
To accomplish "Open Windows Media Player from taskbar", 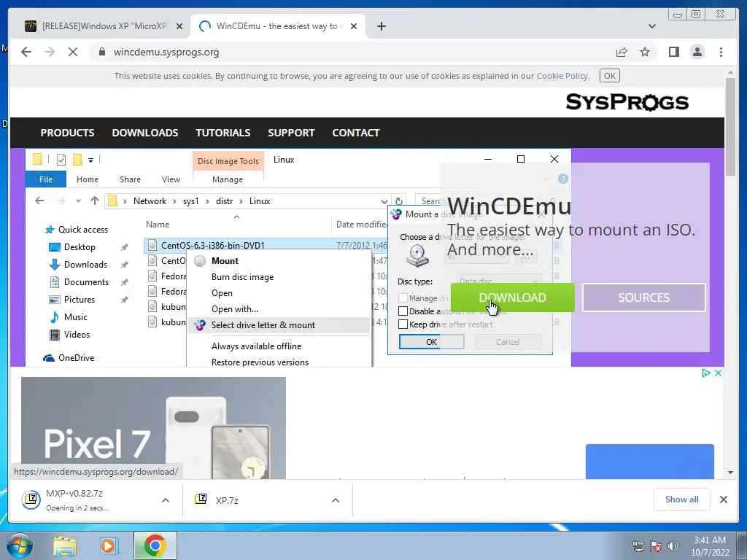I will [x=109, y=545].
